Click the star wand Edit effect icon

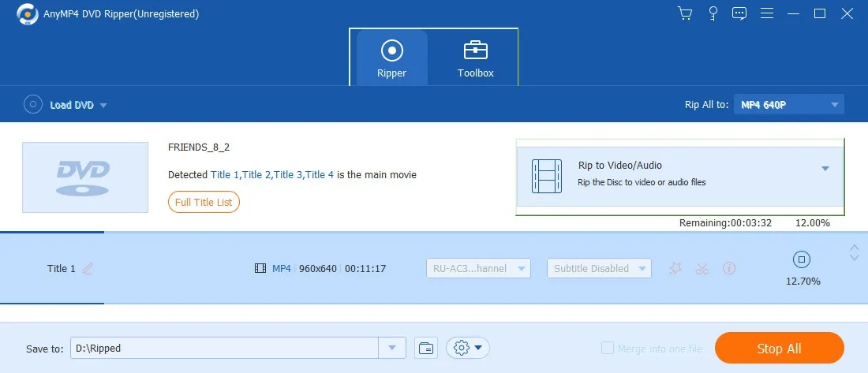[x=675, y=268]
